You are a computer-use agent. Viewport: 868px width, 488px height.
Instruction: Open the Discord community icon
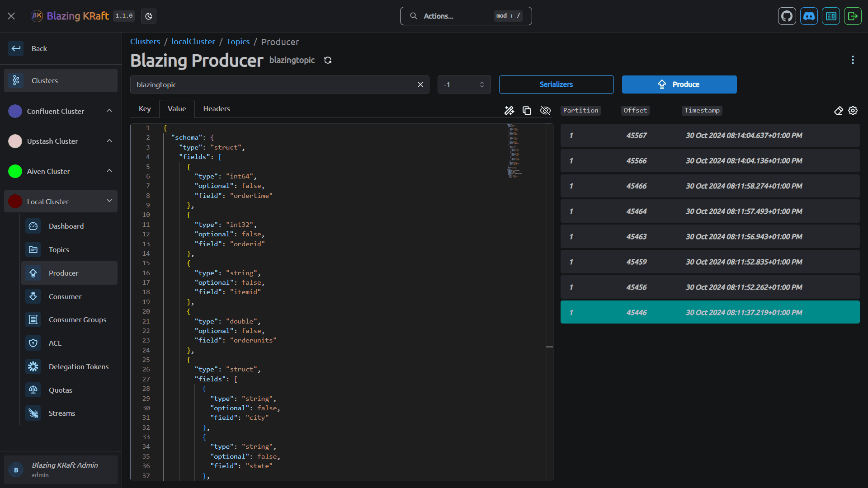[x=809, y=16]
